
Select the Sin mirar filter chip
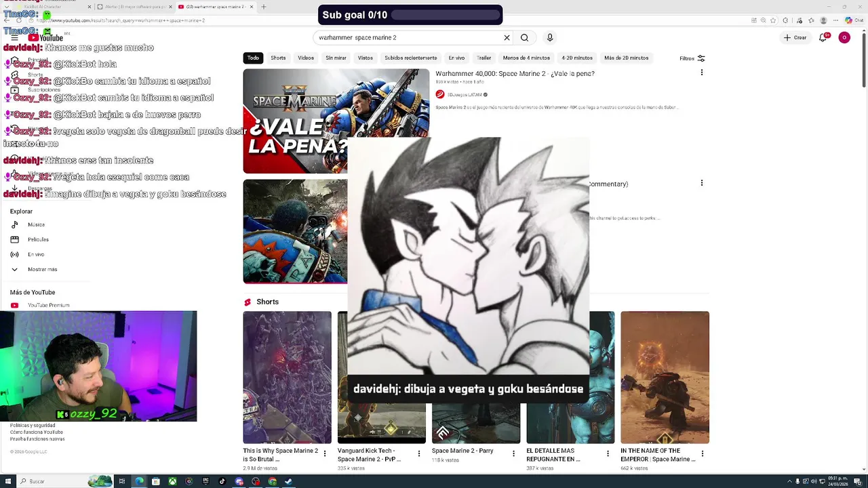(x=336, y=58)
